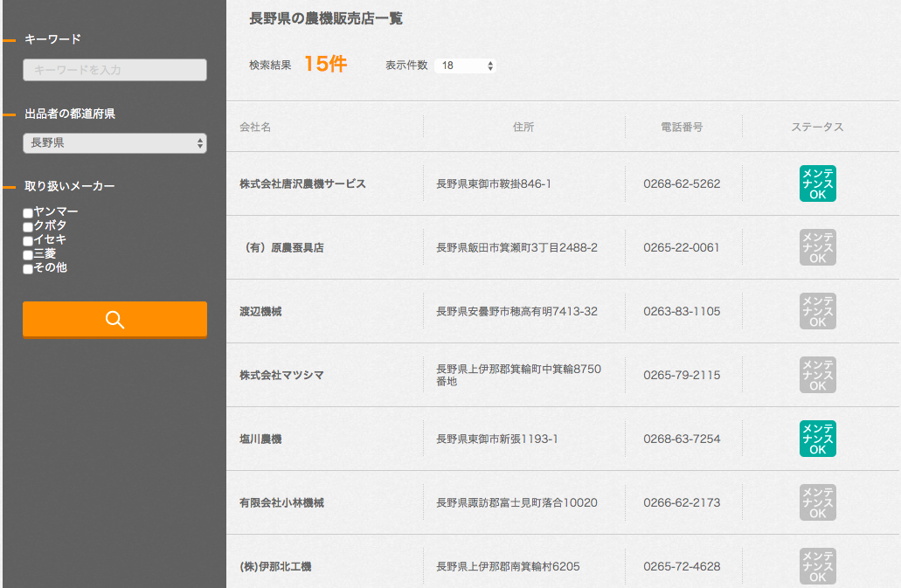Check the クボタ maker checkbox
Viewport: 901px width, 588px height.
28,227
